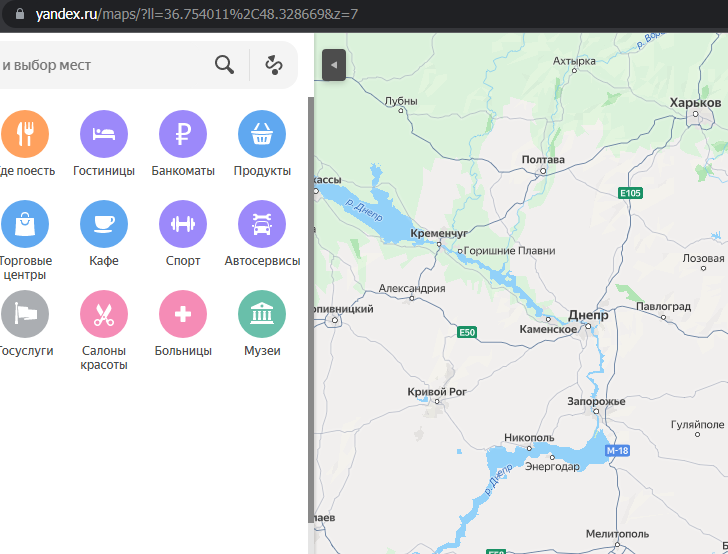728x554 pixels.
Task: Click the browser address bar URL
Action: pos(196,14)
